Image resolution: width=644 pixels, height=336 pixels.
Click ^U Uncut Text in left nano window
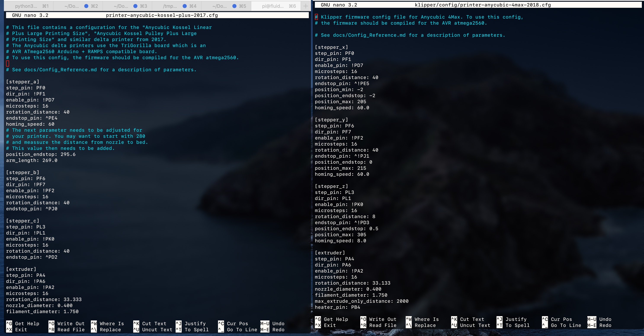(x=153, y=330)
